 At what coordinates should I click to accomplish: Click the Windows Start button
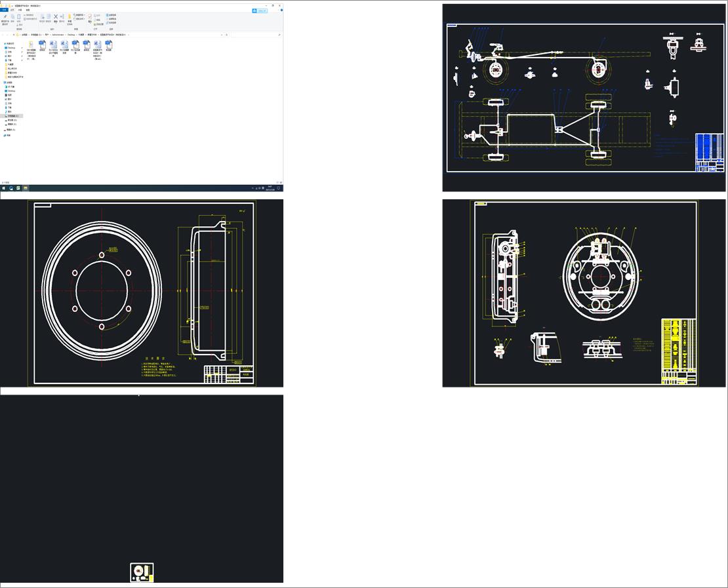click(4, 188)
